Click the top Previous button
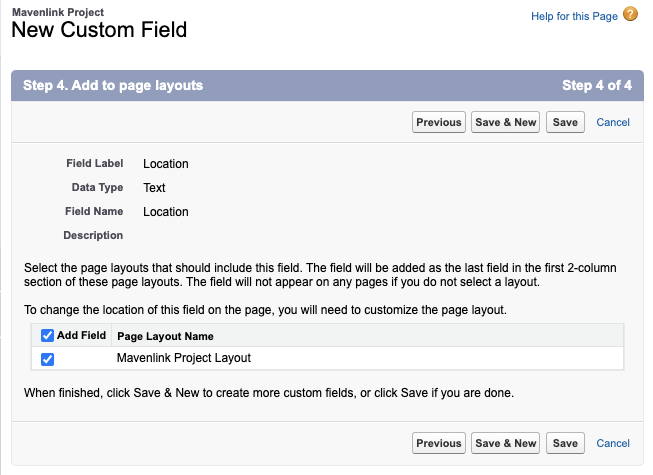Image resolution: width=653 pixels, height=475 pixels. [439, 122]
